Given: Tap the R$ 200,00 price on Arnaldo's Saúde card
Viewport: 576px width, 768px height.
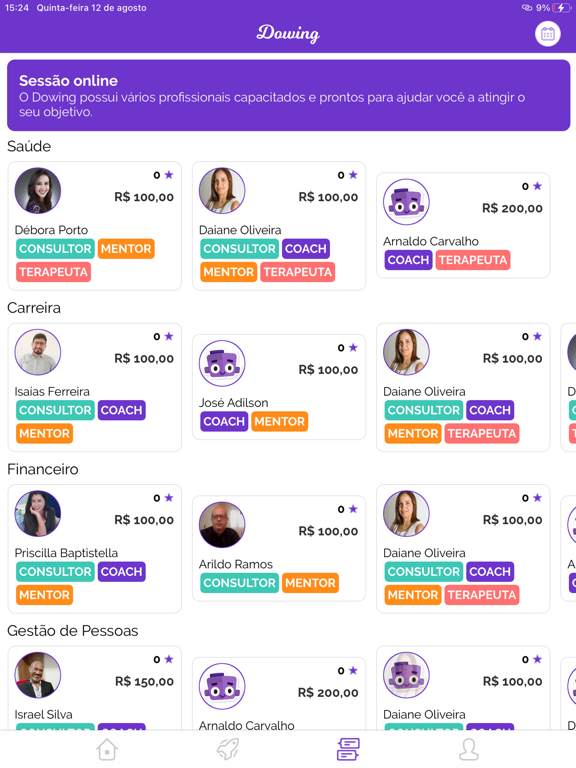Looking at the screenshot, I should pyautogui.click(x=512, y=209).
